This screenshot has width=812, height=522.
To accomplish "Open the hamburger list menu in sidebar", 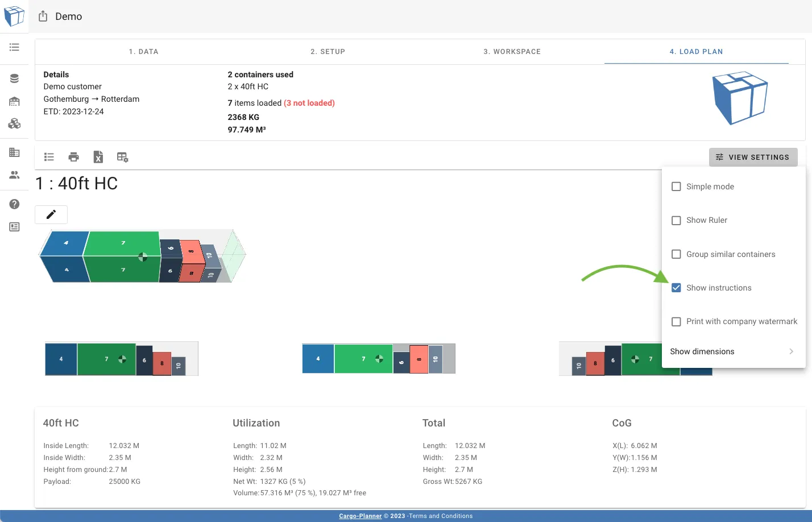I will tap(14, 47).
